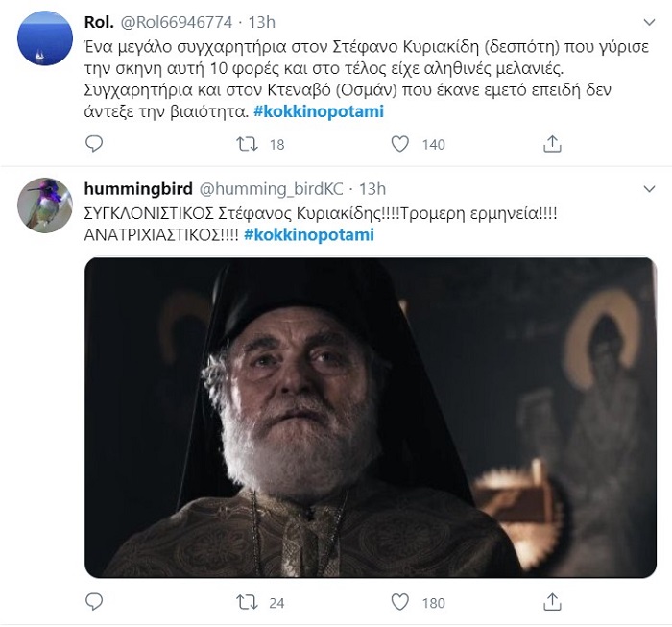
Task: Reply to hummingbird's tweet
Action: [x=94, y=603]
